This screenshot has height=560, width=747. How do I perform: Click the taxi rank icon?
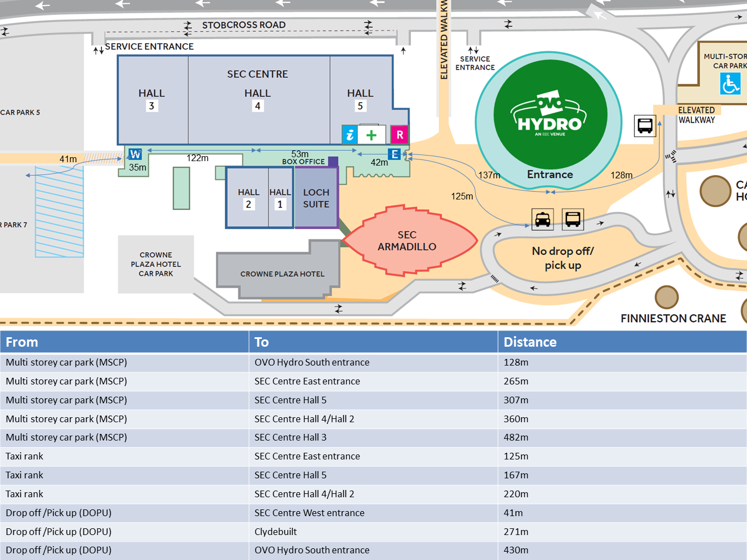coord(542,219)
